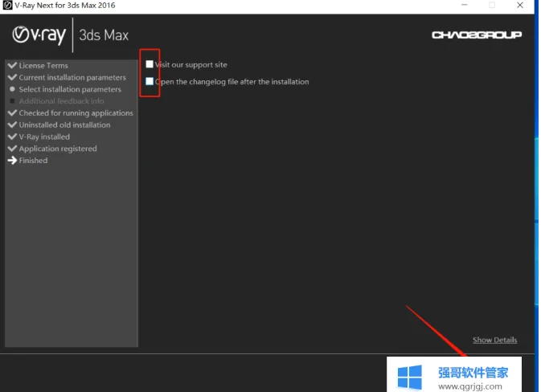Uncheck 'Visit our support site' checkbox

(x=150, y=64)
